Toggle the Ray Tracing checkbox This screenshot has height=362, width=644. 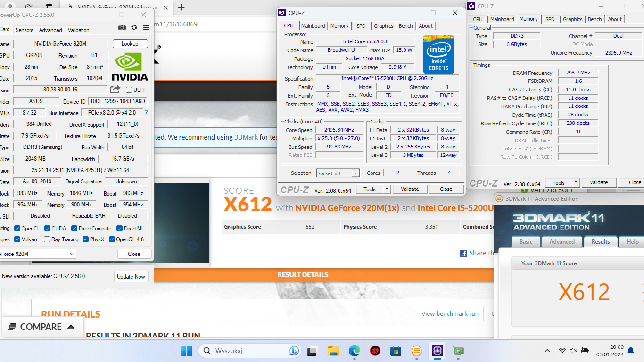coord(47,239)
